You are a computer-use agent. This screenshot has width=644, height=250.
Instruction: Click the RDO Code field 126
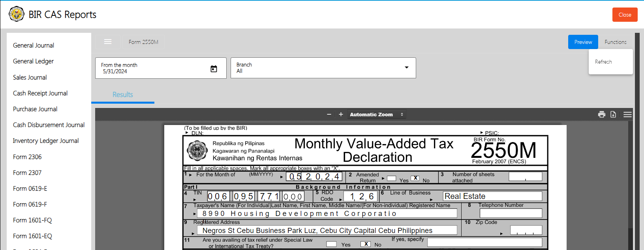[x=360, y=196]
